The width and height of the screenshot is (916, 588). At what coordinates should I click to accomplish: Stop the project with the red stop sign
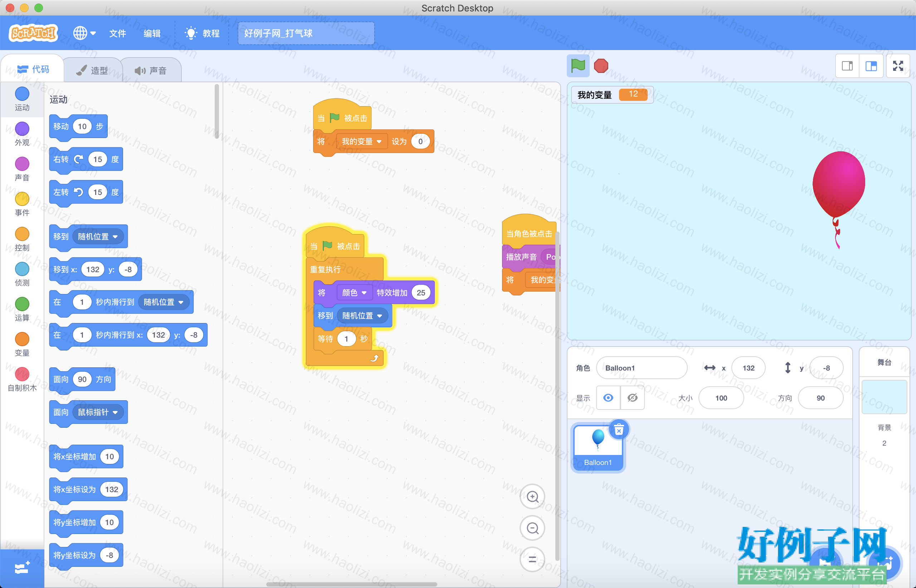tap(601, 66)
